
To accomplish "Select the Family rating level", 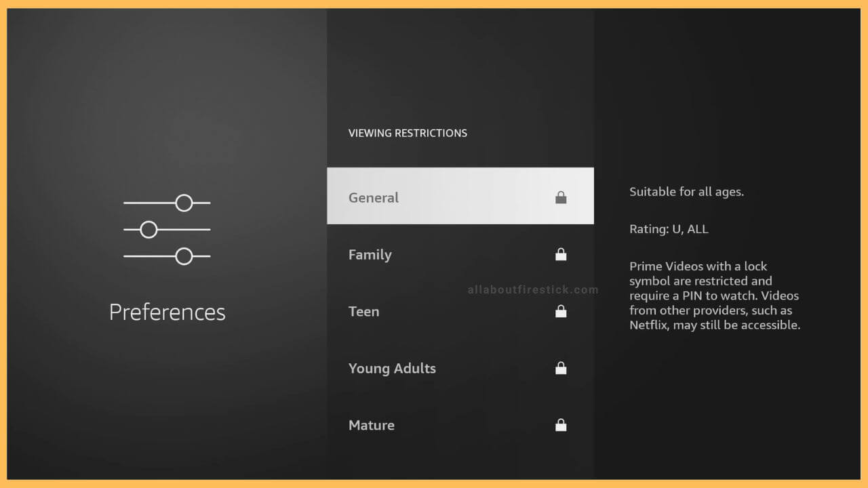I will pyautogui.click(x=370, y=255).
